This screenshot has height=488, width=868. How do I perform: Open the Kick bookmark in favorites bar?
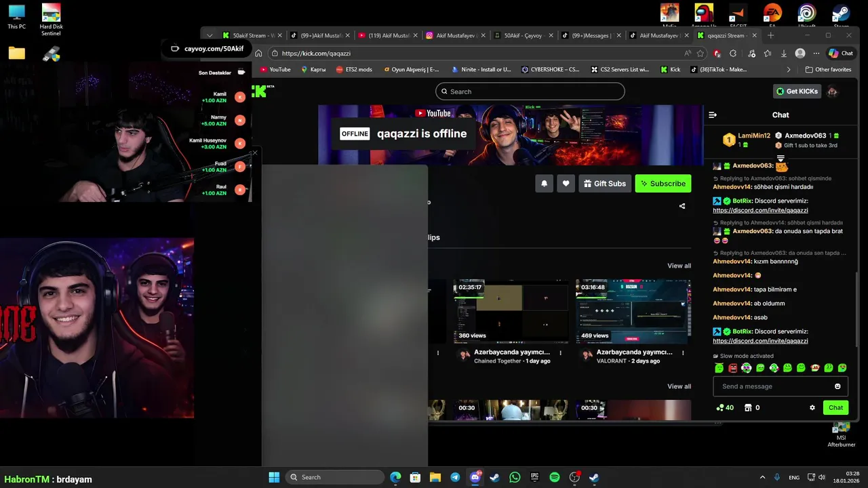pyautogui.click(x=670, y=69)
